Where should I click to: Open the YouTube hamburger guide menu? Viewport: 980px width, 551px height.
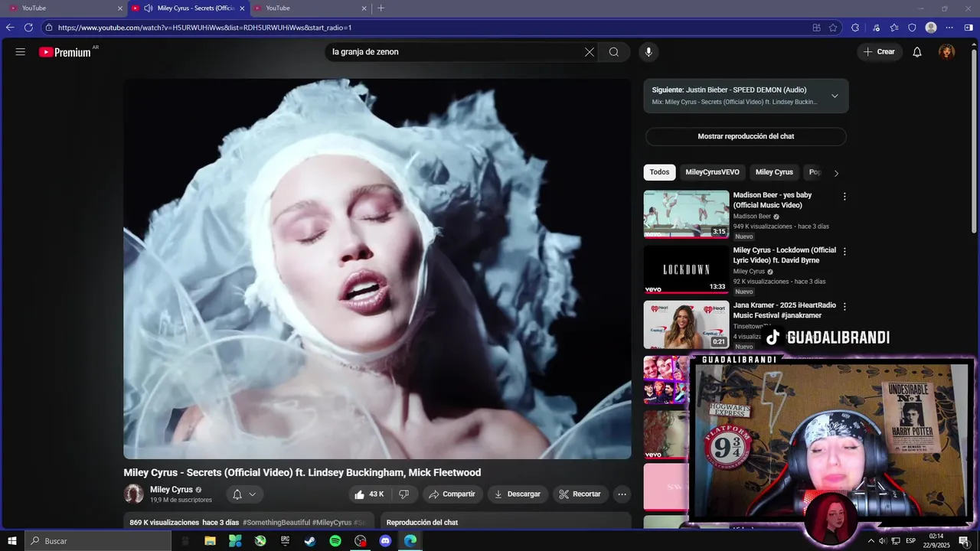click(21, 52)
